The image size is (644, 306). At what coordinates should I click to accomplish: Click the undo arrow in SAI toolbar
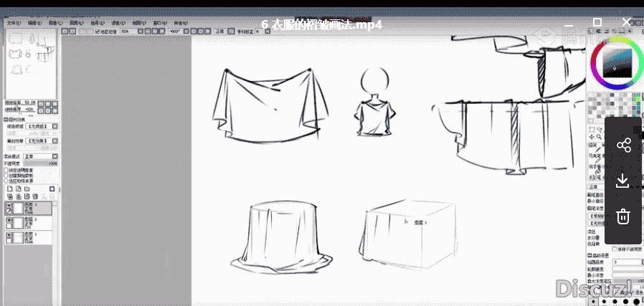tap(65, 32)
